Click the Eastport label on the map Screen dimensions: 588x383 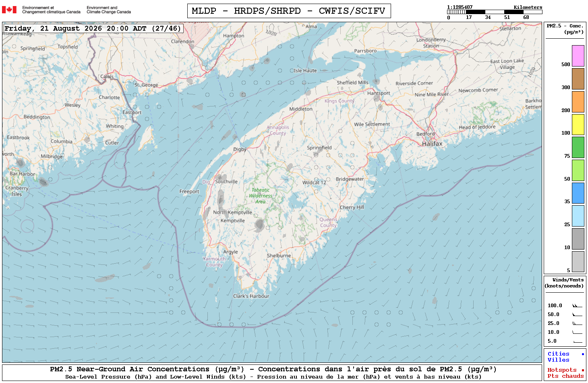tap(132, 112)
